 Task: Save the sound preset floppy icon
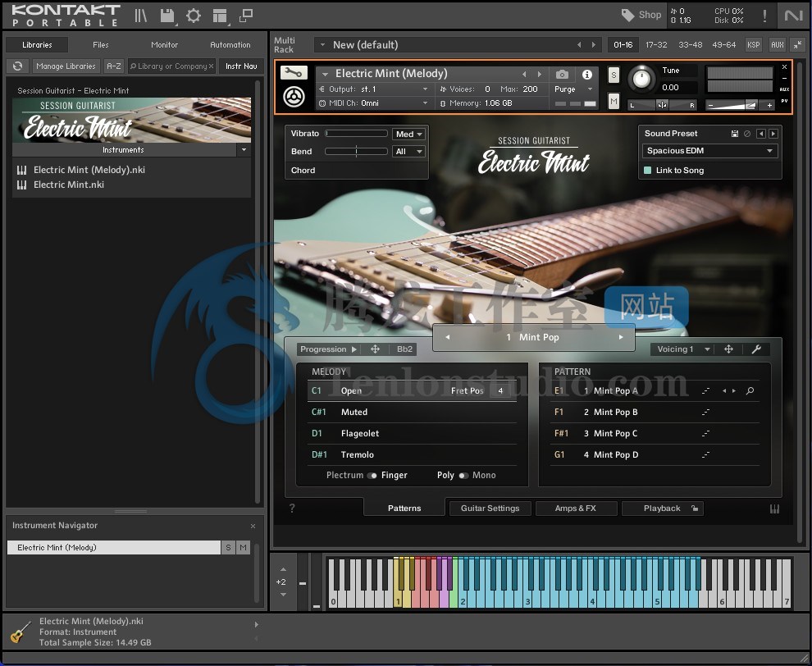[734, 134]
